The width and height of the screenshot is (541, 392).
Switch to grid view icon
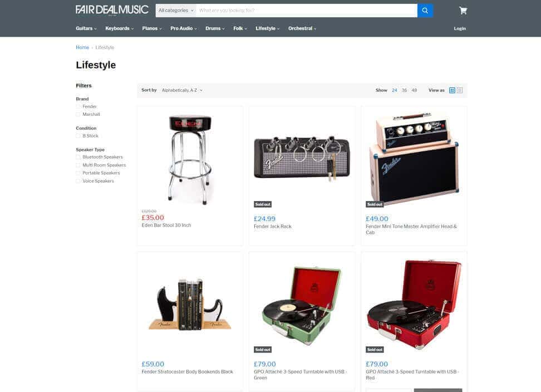tap(452, 90)
